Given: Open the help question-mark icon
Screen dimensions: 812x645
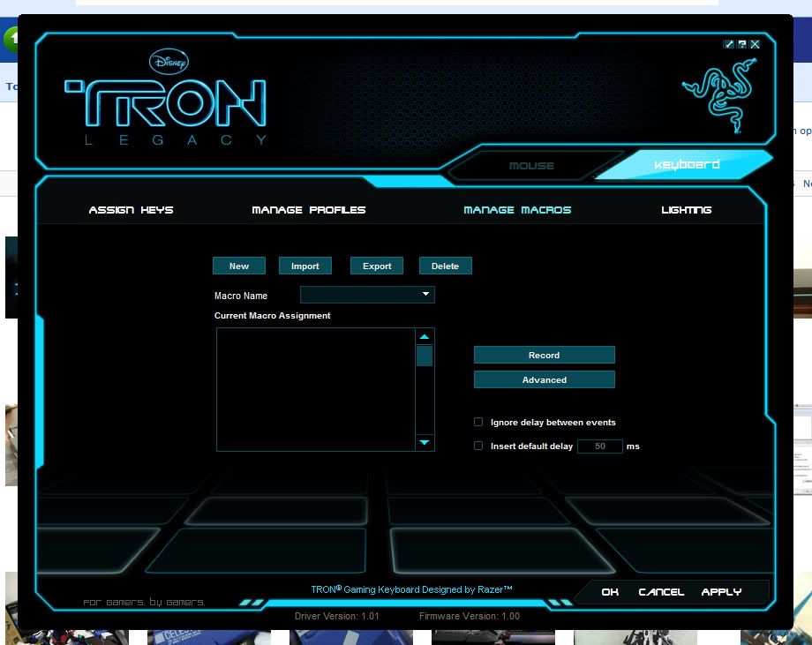Looking at the screenshot, I should pyautogui.click(x=742, y=44).
